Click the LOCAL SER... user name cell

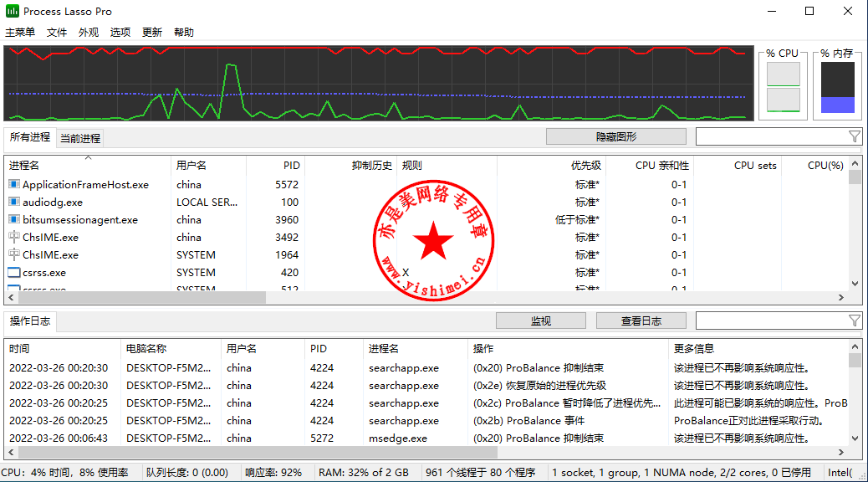click(207, 203)
